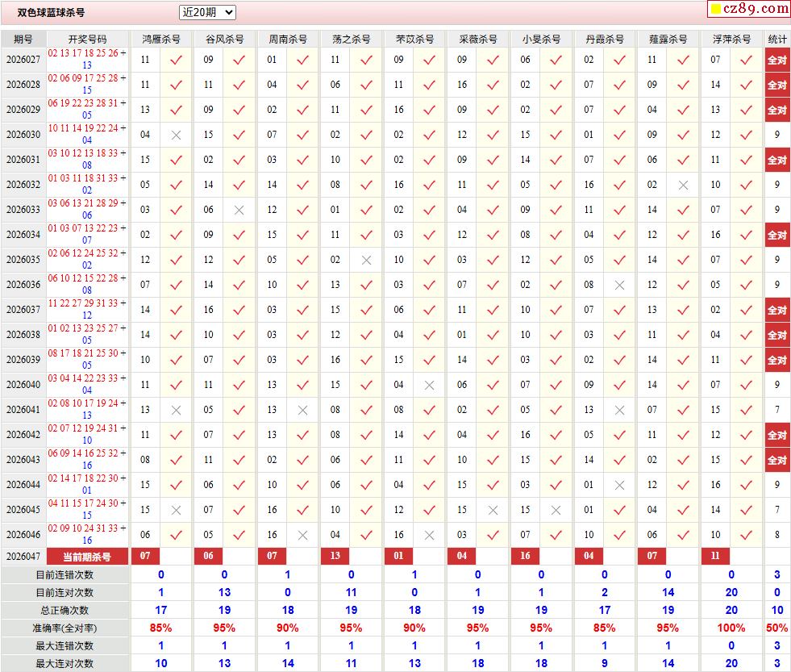
Task: Click the red 13 current-period cell under 荡之杀号
Action: click(335, 557)
